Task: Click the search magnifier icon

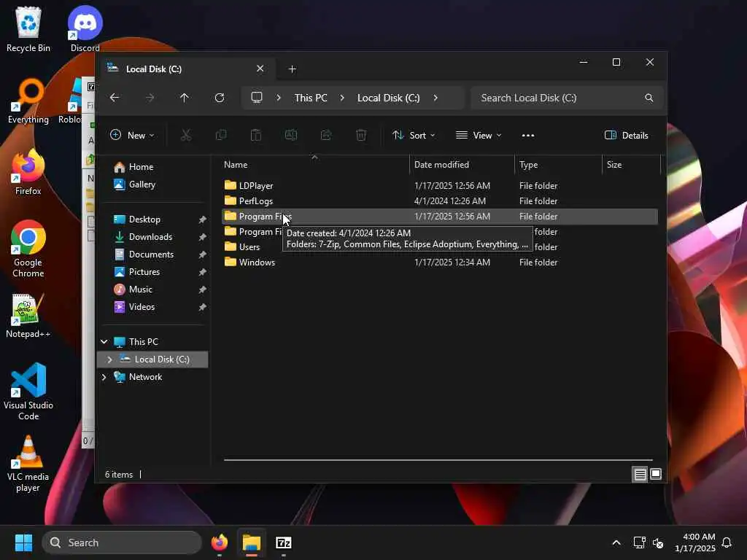Action: 649,98
